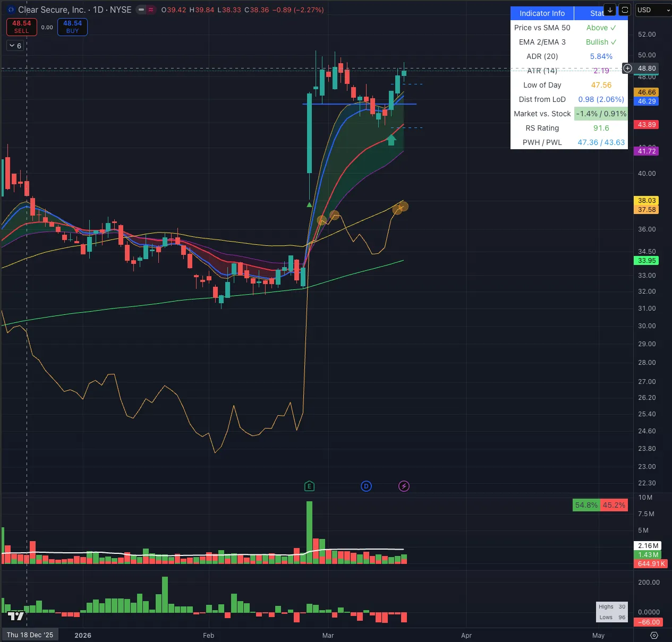Open the USD currency dropdown

tap(653, 10)
